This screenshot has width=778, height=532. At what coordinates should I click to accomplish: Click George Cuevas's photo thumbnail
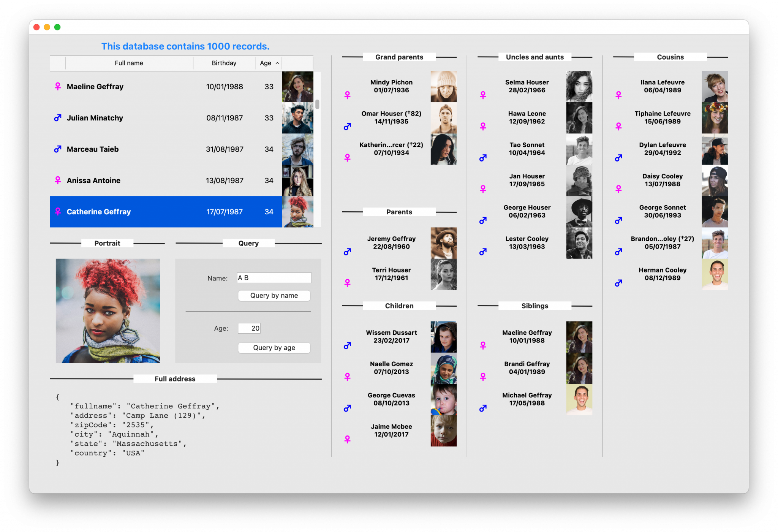[444, 400]
